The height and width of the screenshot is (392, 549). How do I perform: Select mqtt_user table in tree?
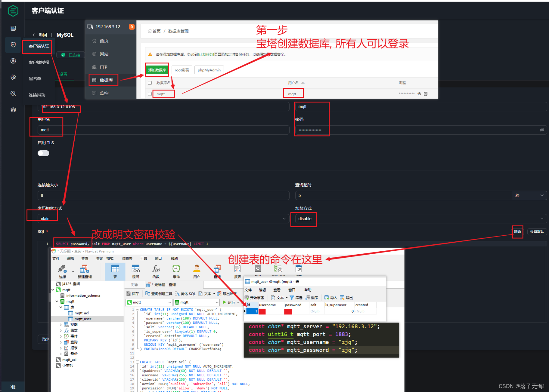click(83, 319)
